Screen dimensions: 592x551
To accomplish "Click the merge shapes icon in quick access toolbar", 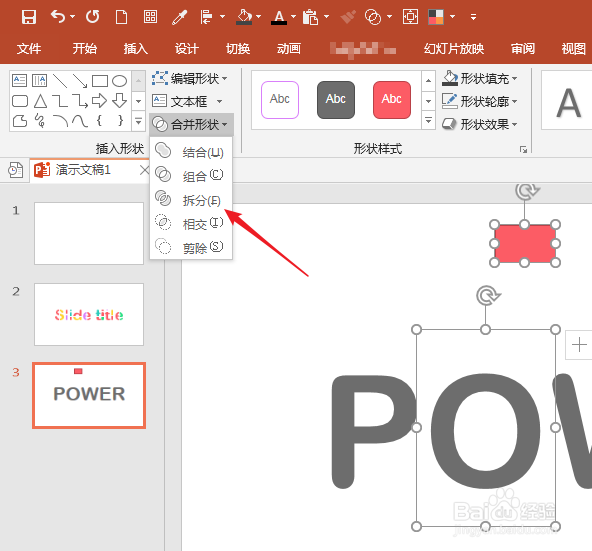I will 373,17.
